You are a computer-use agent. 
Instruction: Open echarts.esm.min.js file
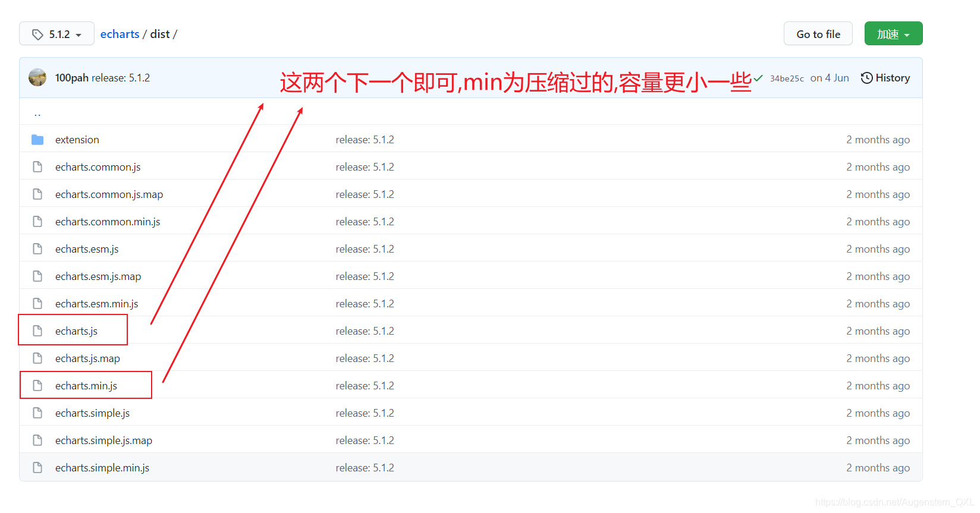(97, 304)
